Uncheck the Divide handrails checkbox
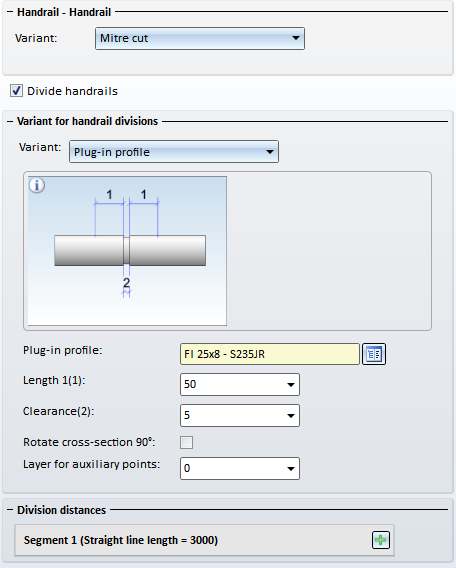 pyautogui.click(x=16, y=91)
